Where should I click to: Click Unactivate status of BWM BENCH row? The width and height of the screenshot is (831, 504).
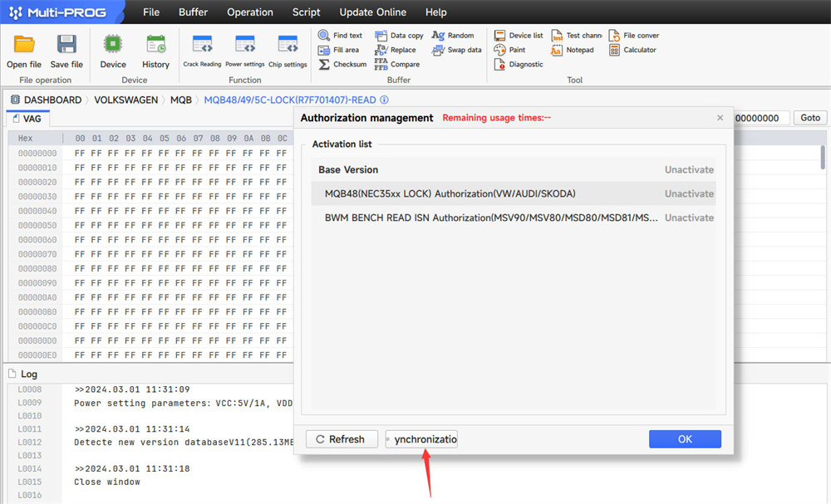coord(689,218)
